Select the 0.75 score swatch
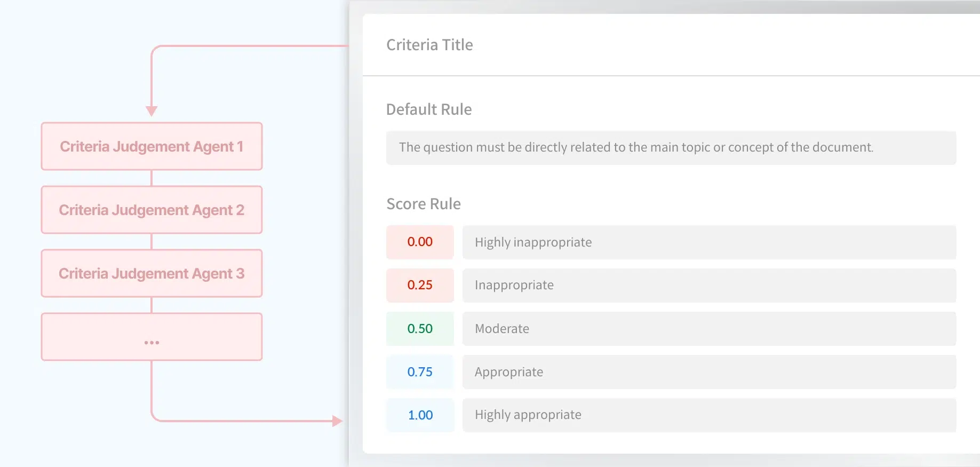Image resolution: width=980 pixels, height=467 pixels. [420, 372]
